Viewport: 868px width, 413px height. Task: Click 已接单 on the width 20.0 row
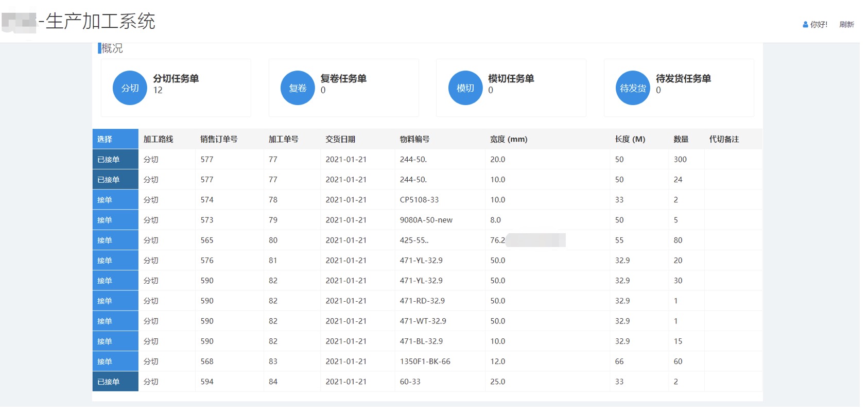pyautogui.click(x=109, y=160)
